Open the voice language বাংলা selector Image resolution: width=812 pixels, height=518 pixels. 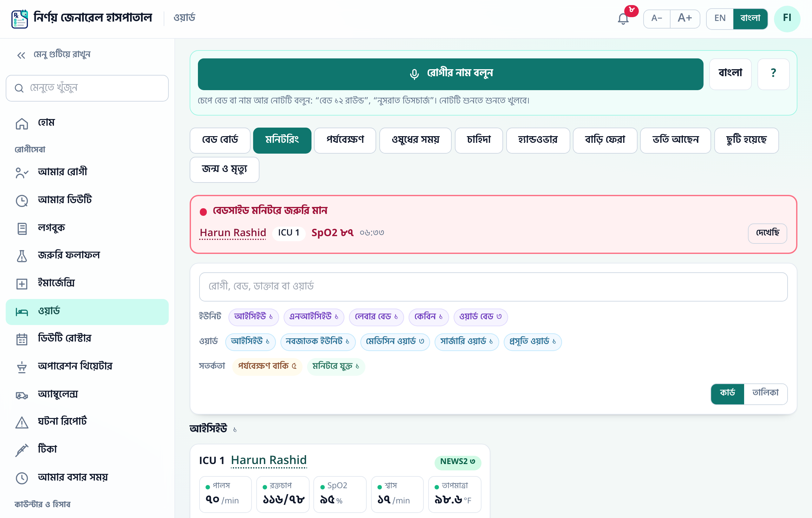pos(730,74)
